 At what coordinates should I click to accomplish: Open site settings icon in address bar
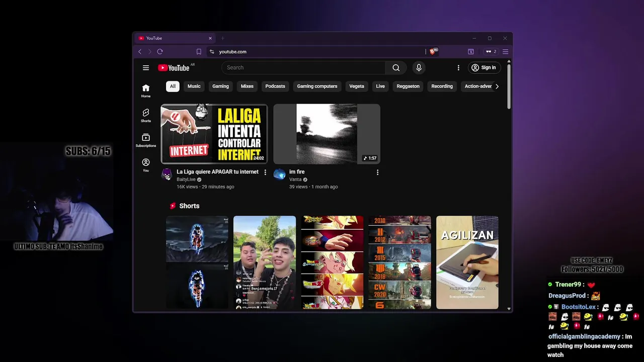pos(212,52)
